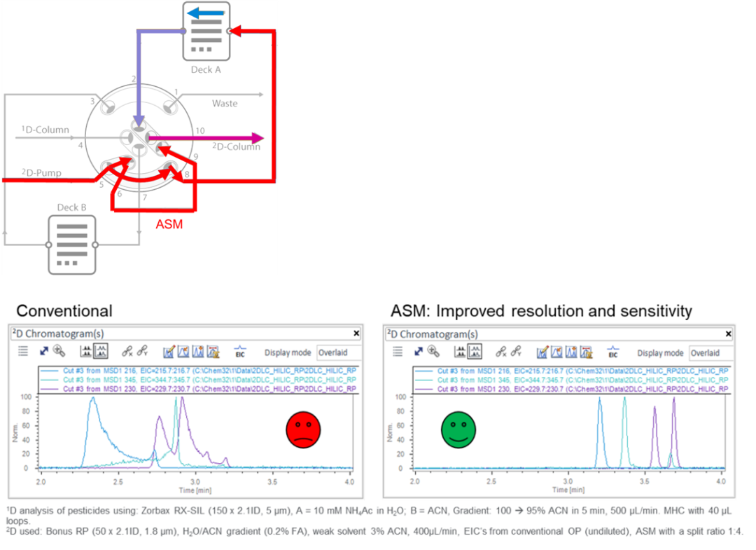Image resolution: width=756 pixels, height=550 pixels.
Task: Click expand arrows icon in ASM chromatogram panel
Action: [419, 352]
